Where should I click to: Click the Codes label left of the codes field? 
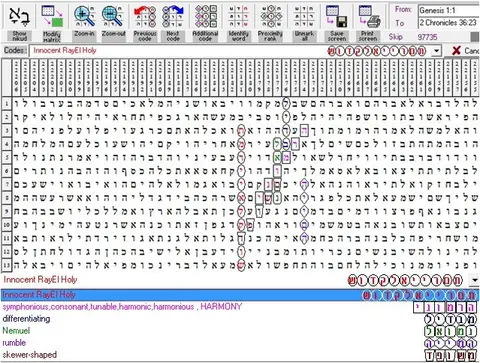point(15,51)
